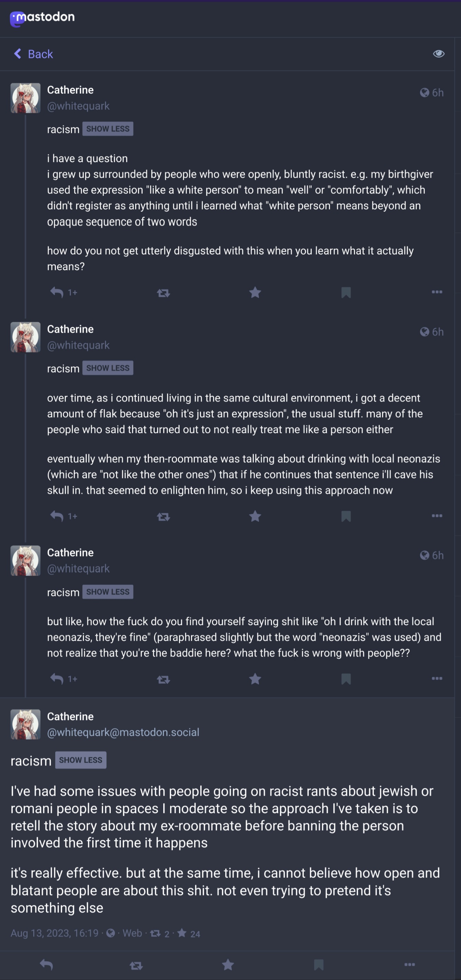The image size is (461, 980).
Task: Favourite the bottom detailed post
Action: (x=228, y=965)
